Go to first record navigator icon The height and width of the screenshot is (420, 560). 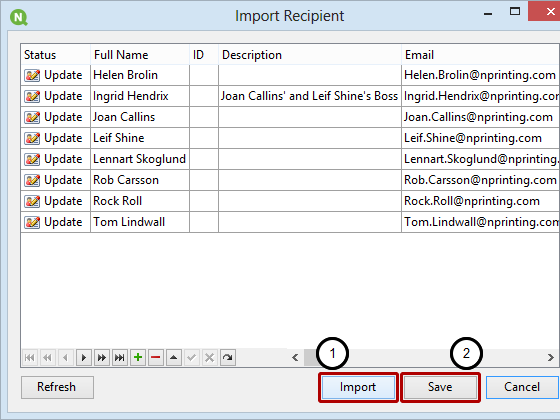(x=30, y=358)
